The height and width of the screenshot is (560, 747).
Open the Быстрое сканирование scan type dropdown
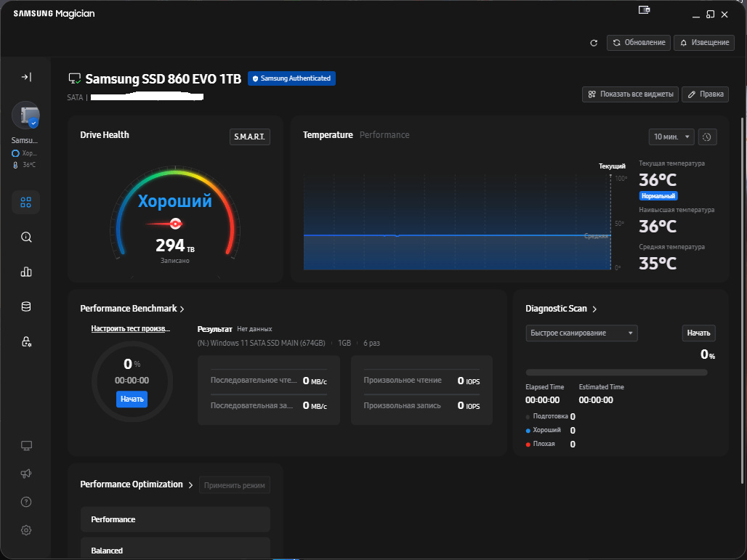pos(581,333)
